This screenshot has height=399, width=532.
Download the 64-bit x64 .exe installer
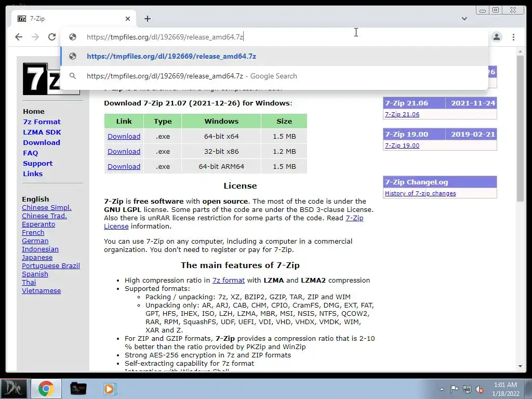click(124, 137)
